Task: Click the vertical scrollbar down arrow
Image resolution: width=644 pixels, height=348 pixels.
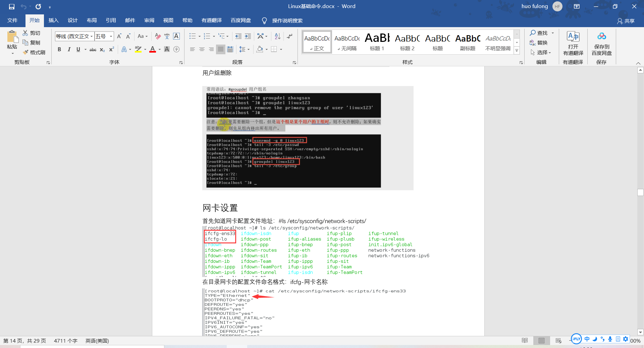Action: 640,332
